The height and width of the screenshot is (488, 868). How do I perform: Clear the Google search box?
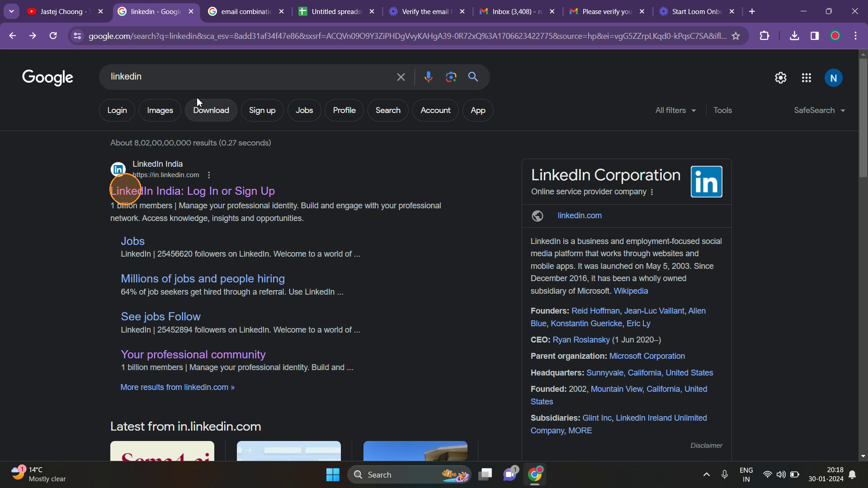pyautogui.click(x=401, y=77)
